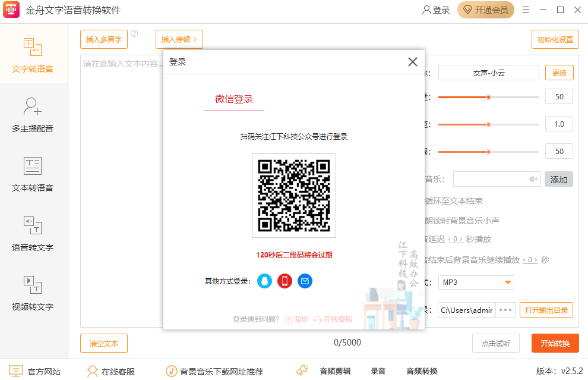Choose QQ login icon under 其他方式登录
588x380 pixels.
pyautogui.click(x=264, y=281)
